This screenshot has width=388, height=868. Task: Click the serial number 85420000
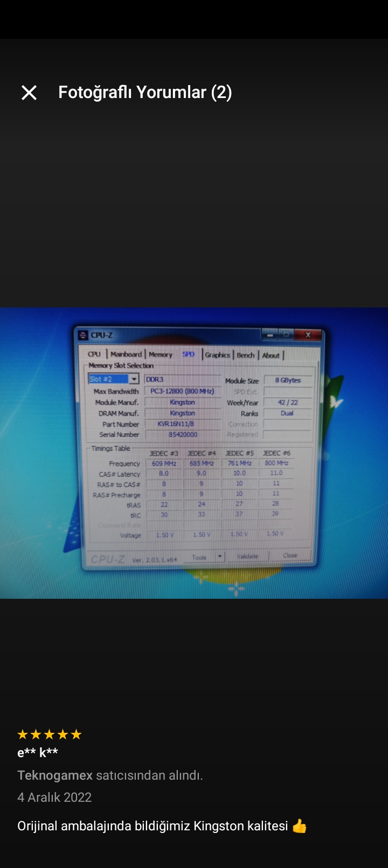pyautogui.click(x=183, y=435)
